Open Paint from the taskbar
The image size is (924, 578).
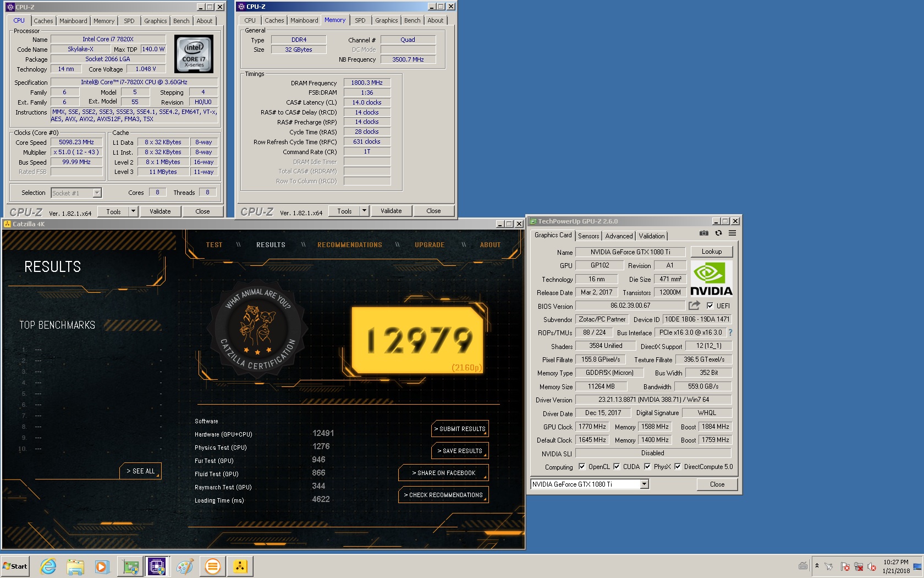(x=185, y=566)
